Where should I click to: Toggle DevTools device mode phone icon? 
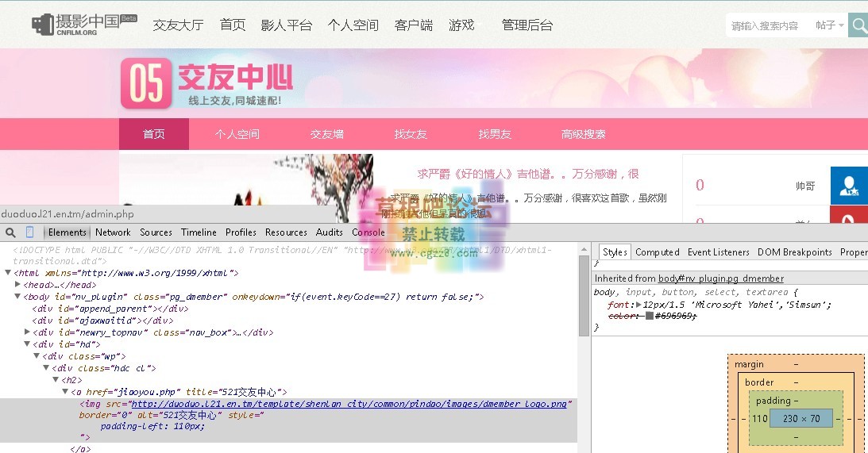tap(30, 232)
